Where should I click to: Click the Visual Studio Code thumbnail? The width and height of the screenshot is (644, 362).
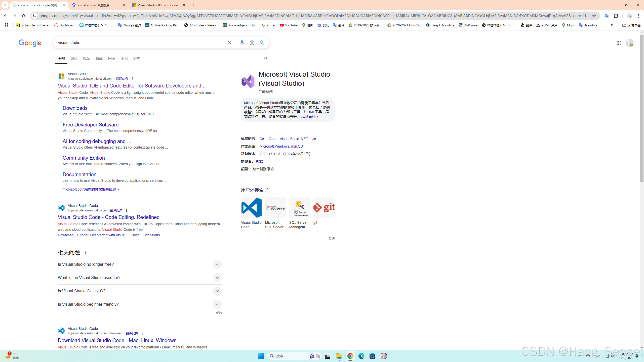click(x=251, y=208)
